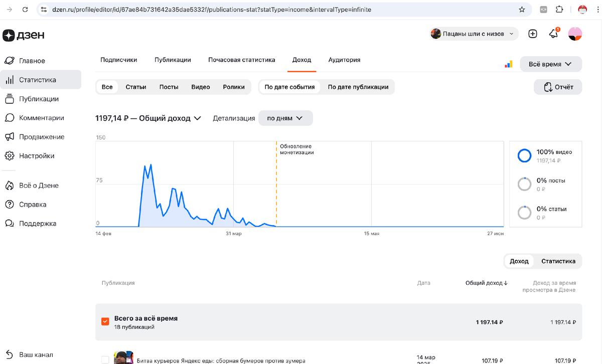The height and width of the screenshot is (364, 602).
Task: Uncheck the Всего за всё время checkbox
Action: 105,321
